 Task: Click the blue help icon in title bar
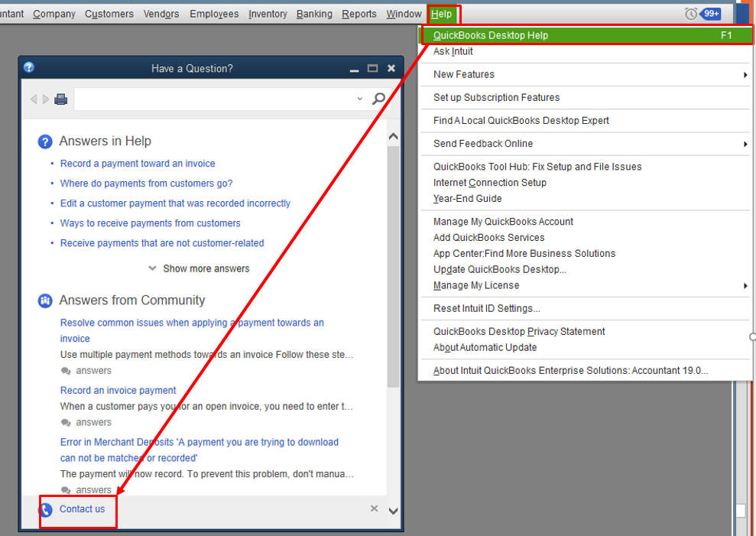pos(29,67)
